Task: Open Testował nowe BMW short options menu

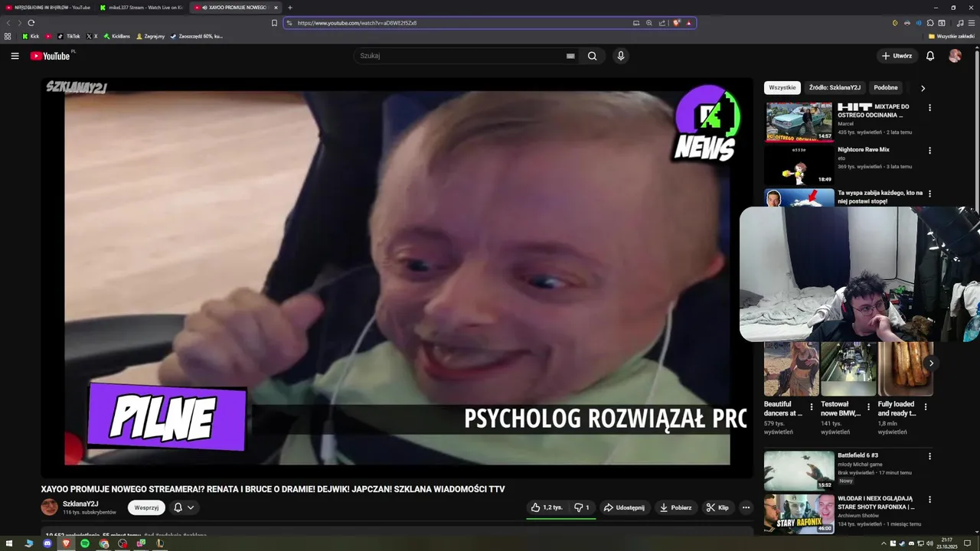Action: click(868, 407)
